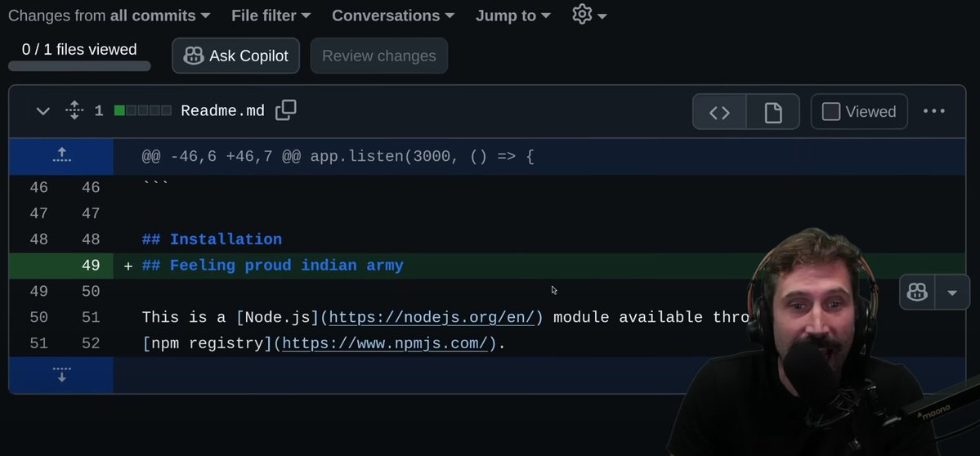
Task: Click new line number 47
Action: (91, 213)
